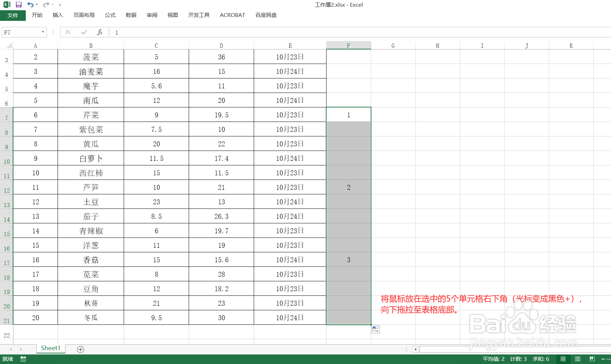The height and width of the screenshot is (364, 611).
Task: Click the Enter checkmark icon in formula bar
Action: (84, 32)
